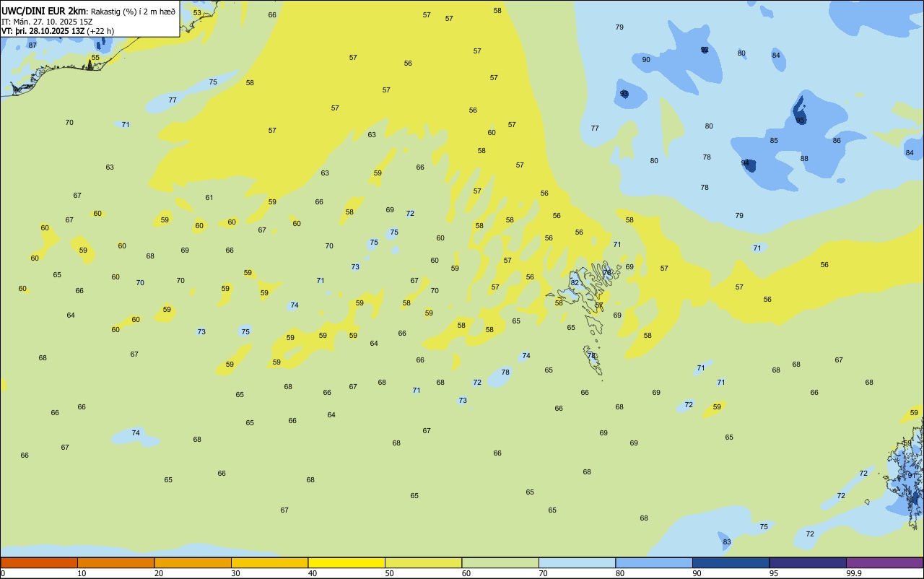Click the 0–10 dark orange legend swatch
The image size is (924, 579).
click(39, 562)
